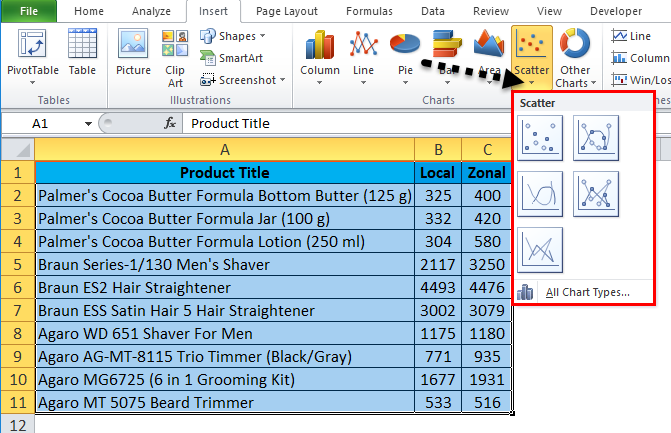
Task: Switch to the Data tab
Action: (433, 11)
